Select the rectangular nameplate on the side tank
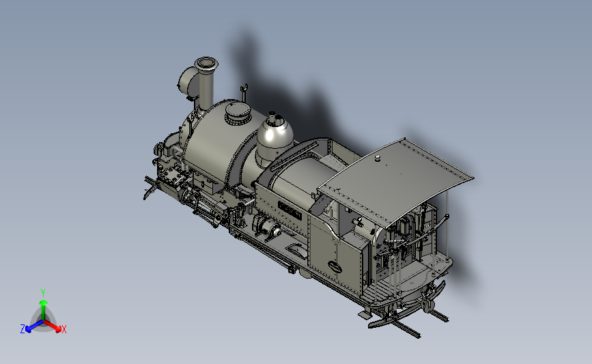This screenshot has width=592, height=364. pos(290,210)
